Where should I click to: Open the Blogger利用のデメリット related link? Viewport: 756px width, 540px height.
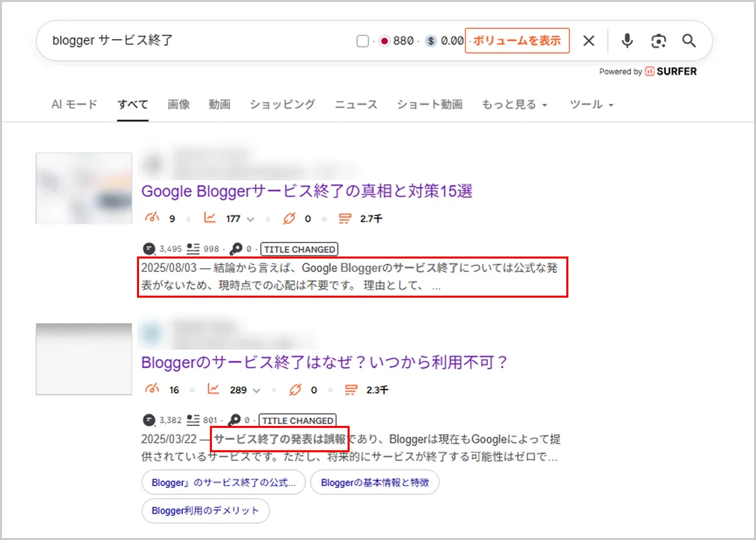[205, 511]
